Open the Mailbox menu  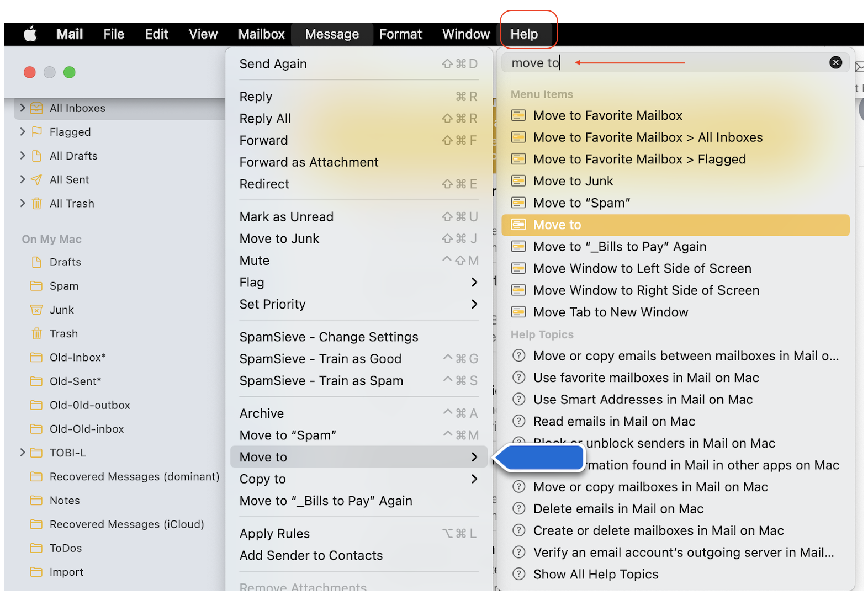[x=261, y=34]
